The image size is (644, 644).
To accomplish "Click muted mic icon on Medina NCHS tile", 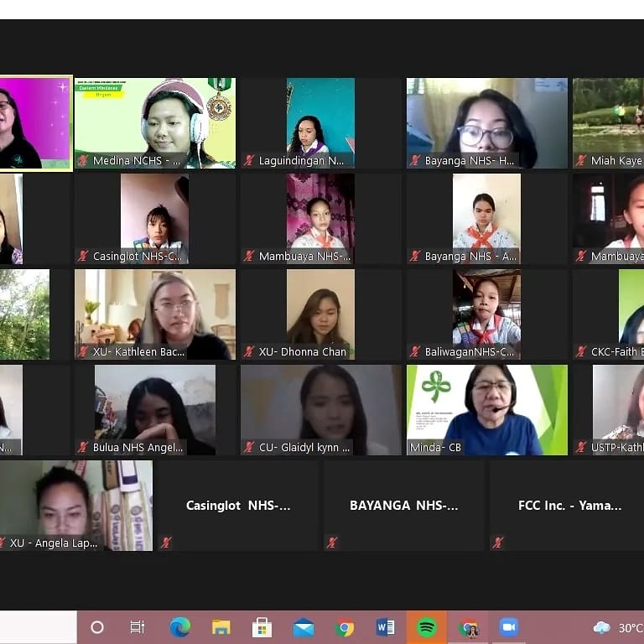I will [x=83, y=161].
